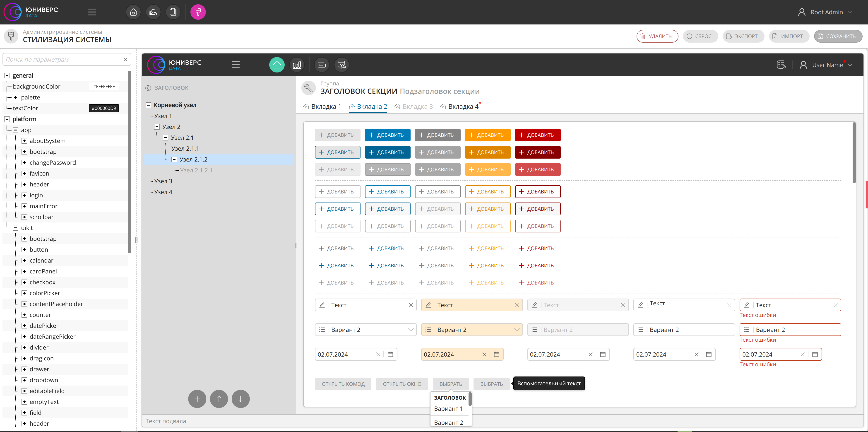
Task: Click ОТКРЫТЬ ОКНО button
Action: click(402, 384)
